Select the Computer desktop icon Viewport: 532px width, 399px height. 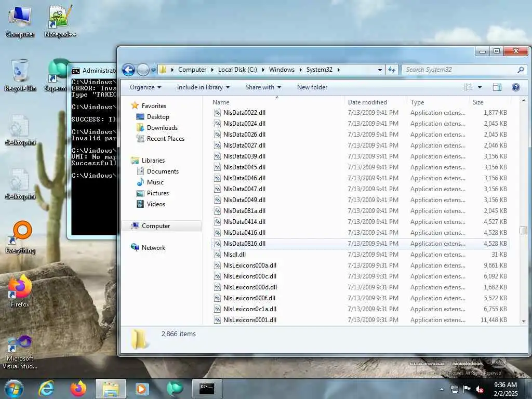(x=20, y=21)
